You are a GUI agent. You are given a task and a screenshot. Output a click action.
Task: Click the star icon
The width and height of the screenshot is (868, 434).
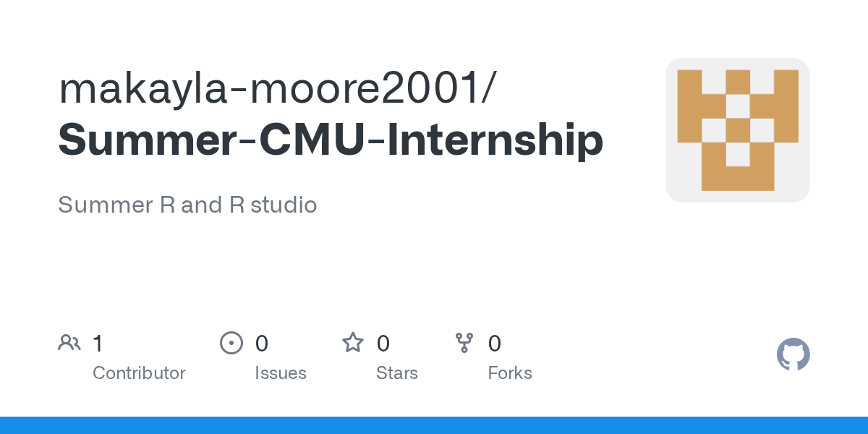coord(353,343)
